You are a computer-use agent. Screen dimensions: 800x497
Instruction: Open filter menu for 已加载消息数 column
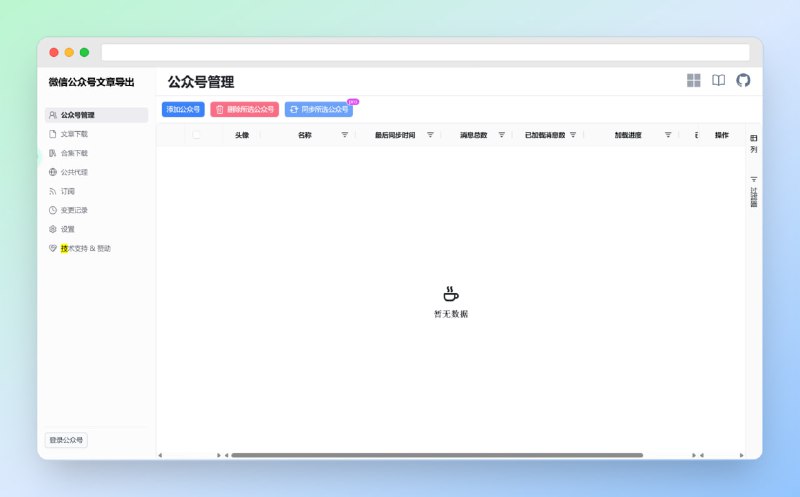pyautogui.click(x=573, y=135)
